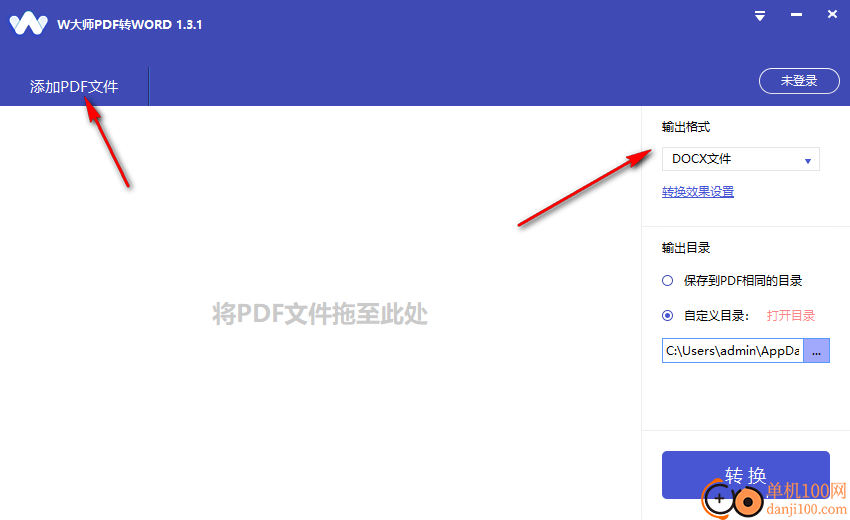Click the 输出目录 label
This screenshot has height=520, width=850.
(686, 248)
